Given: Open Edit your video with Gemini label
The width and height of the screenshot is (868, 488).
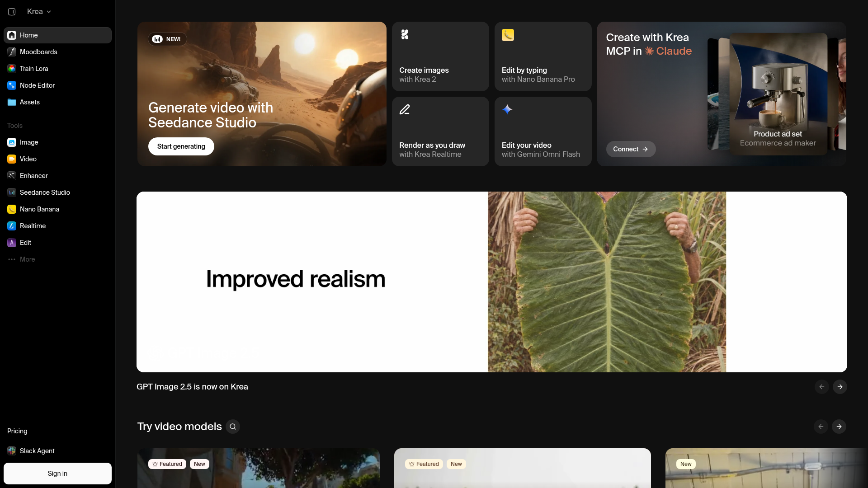Looking at the screenshot, I should click(x=541, y=150).
